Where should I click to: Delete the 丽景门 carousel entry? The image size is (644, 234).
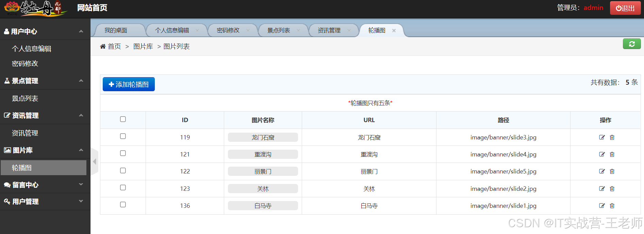[x=612, y=171]
